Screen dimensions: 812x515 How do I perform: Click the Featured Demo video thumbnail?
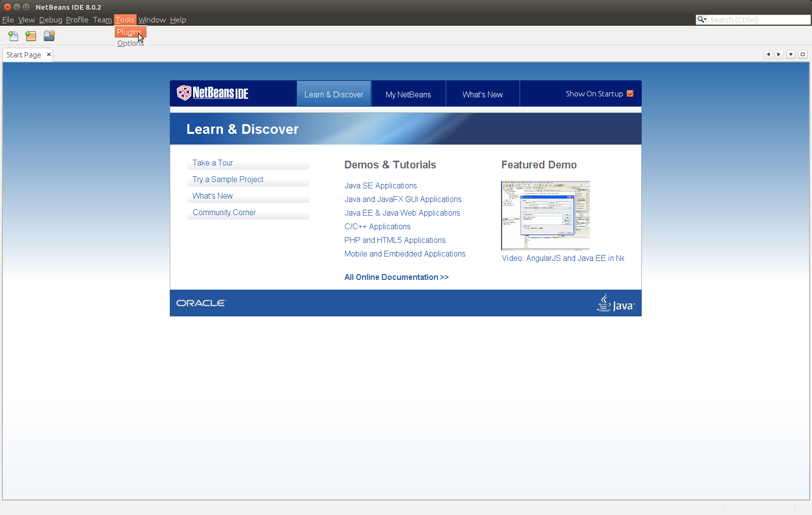(545, 216)
